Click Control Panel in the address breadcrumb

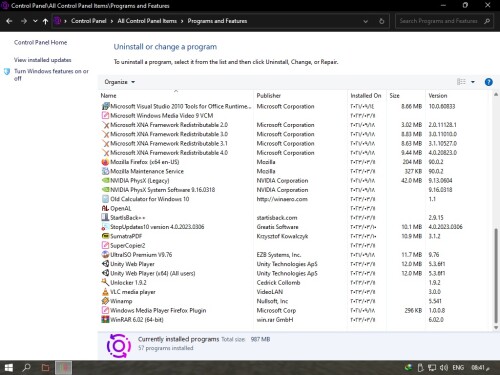click(89, 21)
